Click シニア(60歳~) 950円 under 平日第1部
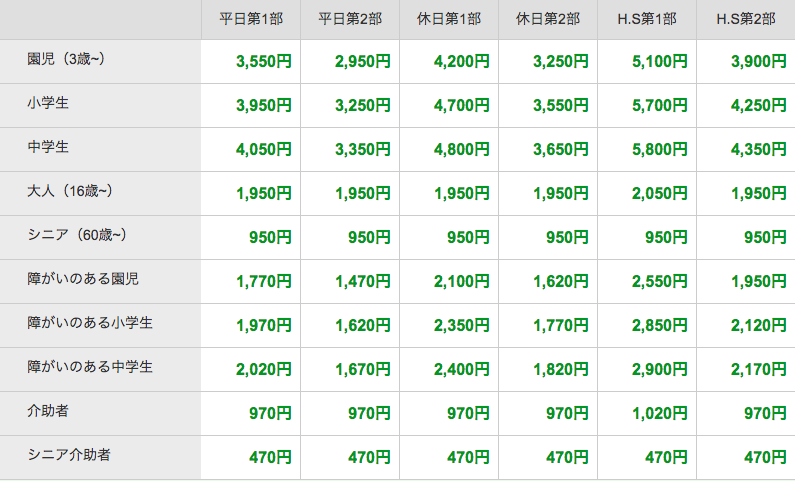 coord(270,237)
